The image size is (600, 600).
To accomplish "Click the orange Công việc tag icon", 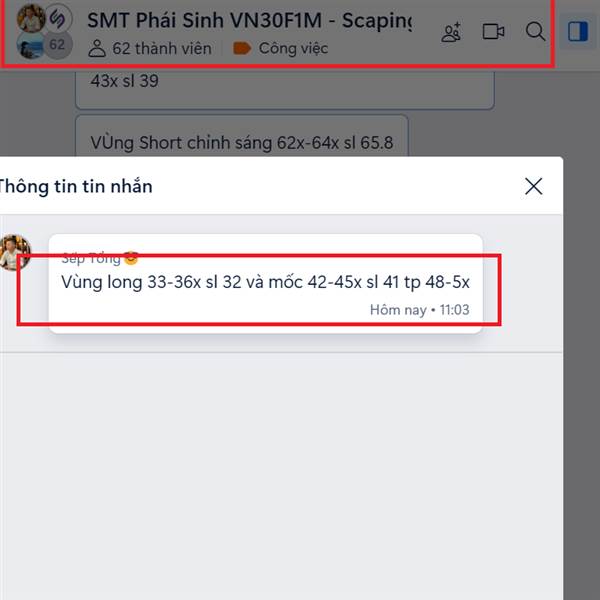I will click(x=242, y=49).
